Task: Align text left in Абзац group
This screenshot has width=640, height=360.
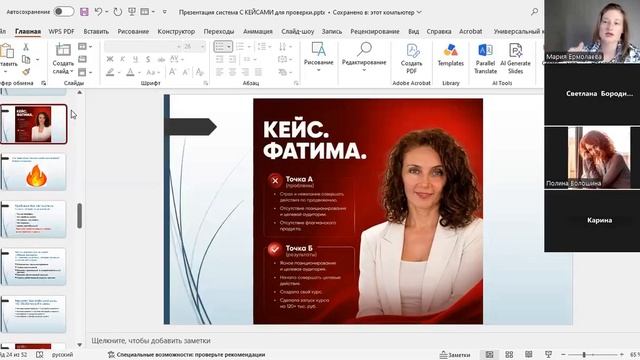Action: coord(219,72)
